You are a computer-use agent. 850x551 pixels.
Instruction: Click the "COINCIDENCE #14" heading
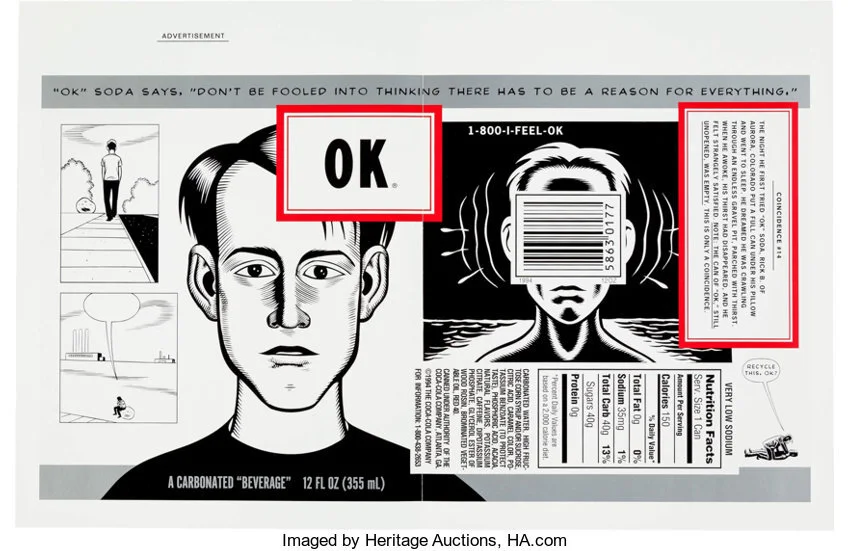click(x=779, y=225)
